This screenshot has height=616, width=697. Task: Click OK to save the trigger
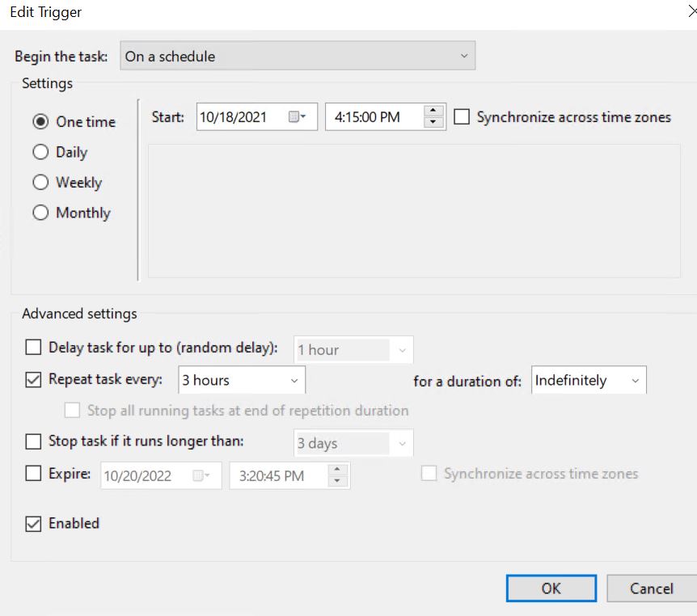(551, 589)
